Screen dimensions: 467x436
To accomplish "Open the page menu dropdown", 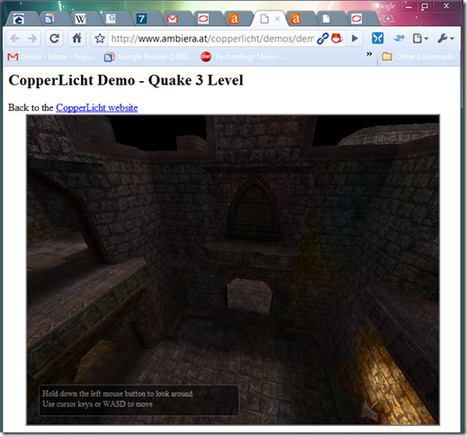I will [420, 39].
